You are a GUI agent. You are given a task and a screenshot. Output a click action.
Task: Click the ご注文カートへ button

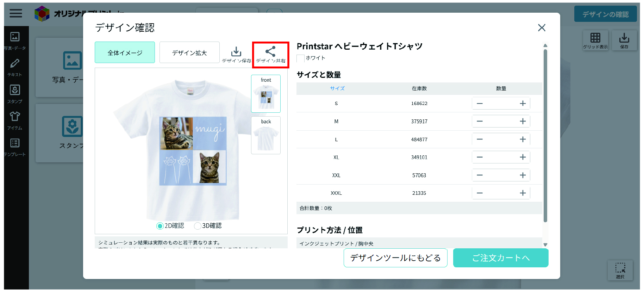click(501, 258)
